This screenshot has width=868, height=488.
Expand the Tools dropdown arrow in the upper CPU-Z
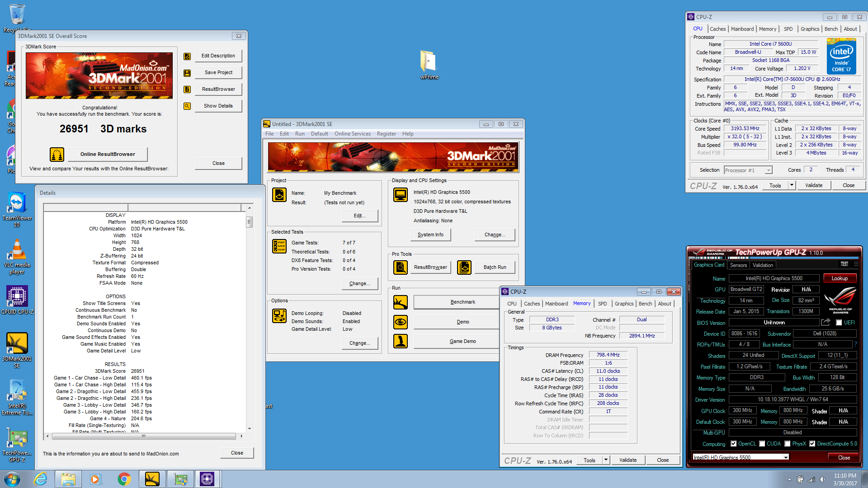(x=791, y=185)
